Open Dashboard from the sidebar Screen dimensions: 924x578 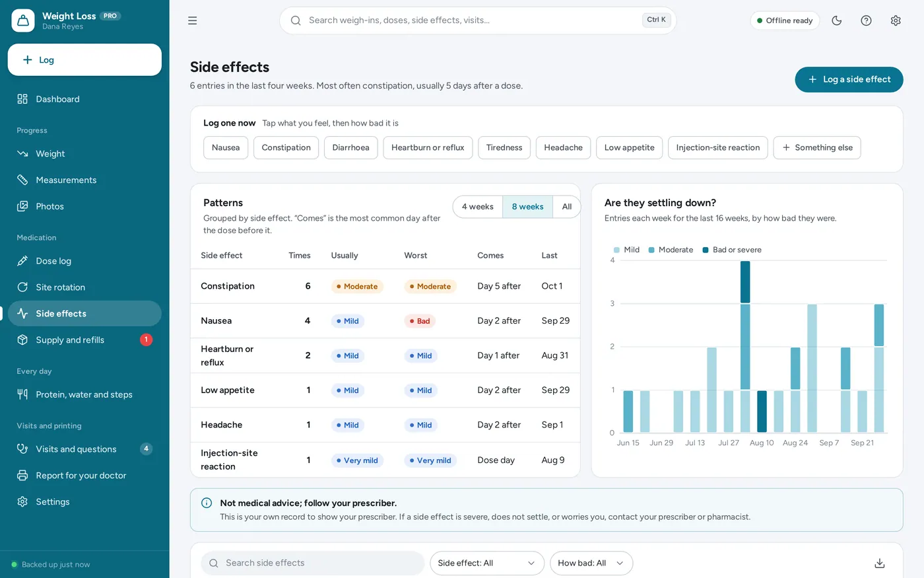click(84, 99)
